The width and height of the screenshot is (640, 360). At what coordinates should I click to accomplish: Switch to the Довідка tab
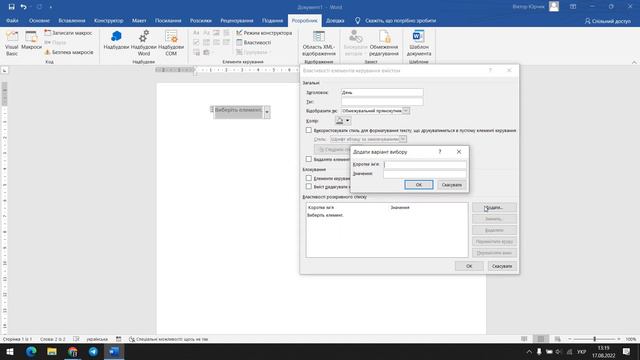coord(335,20)
